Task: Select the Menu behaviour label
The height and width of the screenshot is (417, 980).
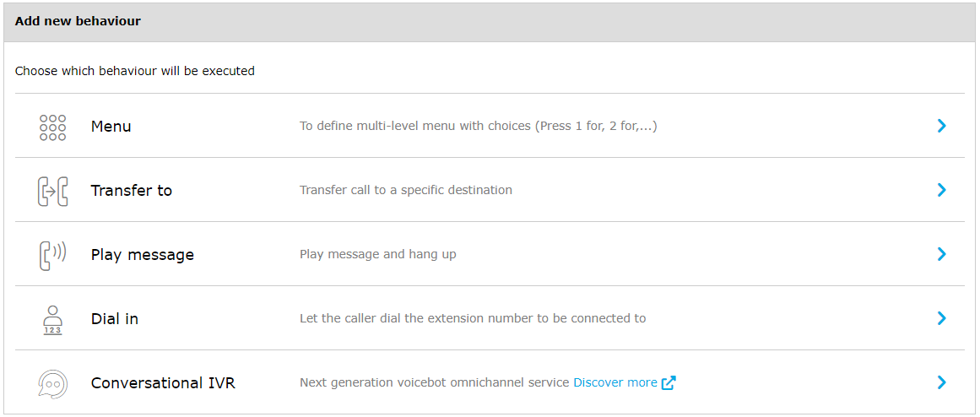Action: coord(111,127)
